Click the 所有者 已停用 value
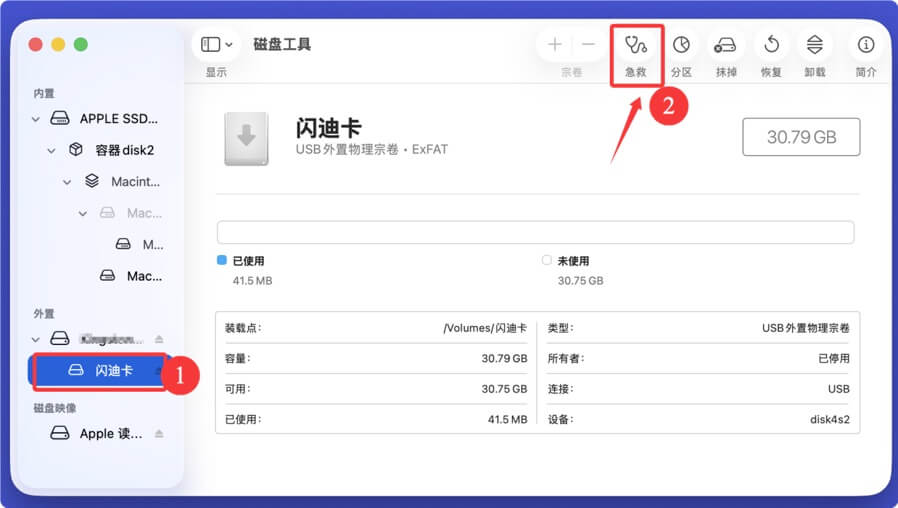 click(834, 359)
